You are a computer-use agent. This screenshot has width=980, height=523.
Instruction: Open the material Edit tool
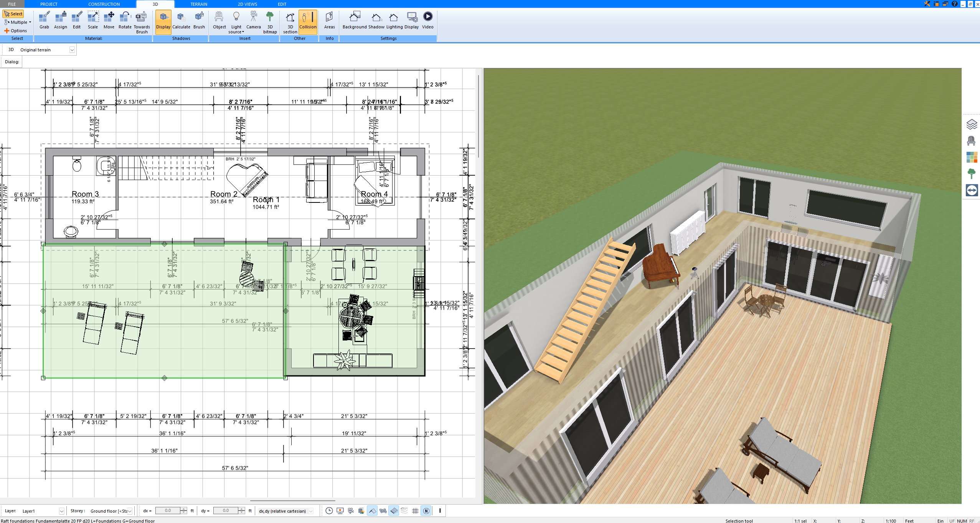click(77, 21)
